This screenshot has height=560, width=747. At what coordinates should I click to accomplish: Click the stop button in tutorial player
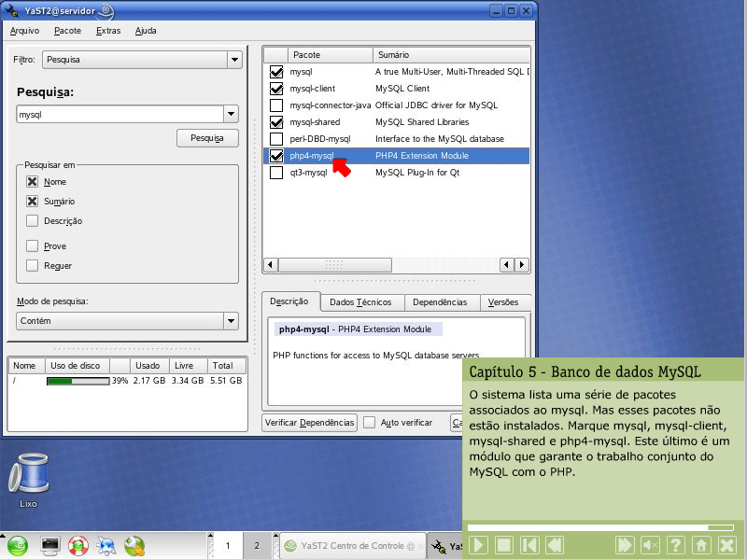pos(504,545)
